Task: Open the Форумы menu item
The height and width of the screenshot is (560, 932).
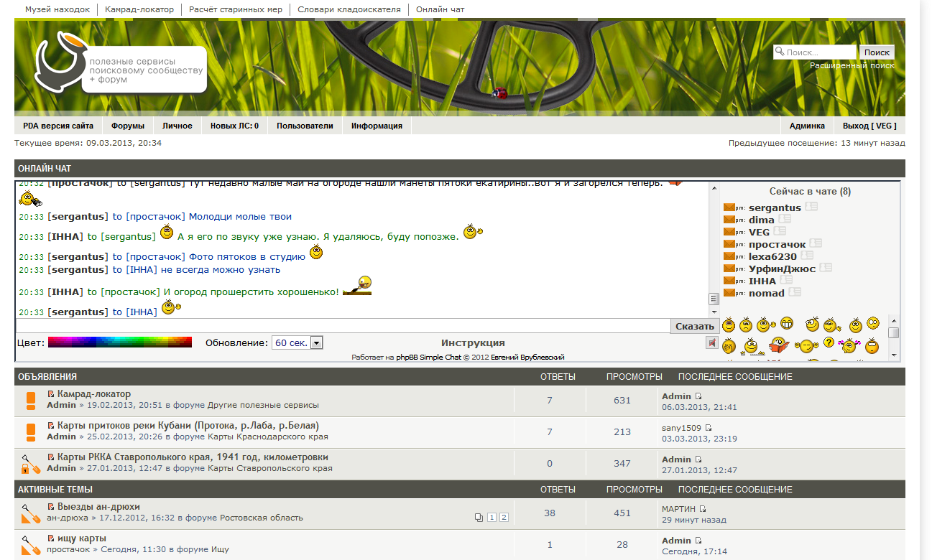Action: click(128, 126)
